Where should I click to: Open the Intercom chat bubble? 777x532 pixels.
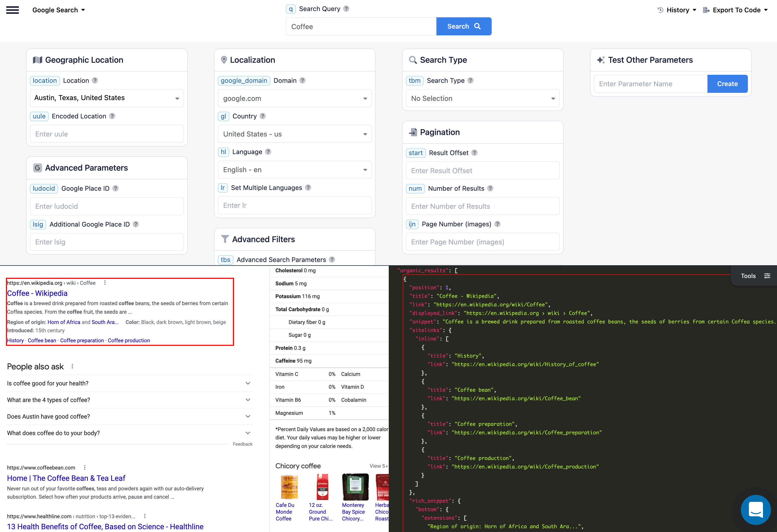click(x=756, y=510)
